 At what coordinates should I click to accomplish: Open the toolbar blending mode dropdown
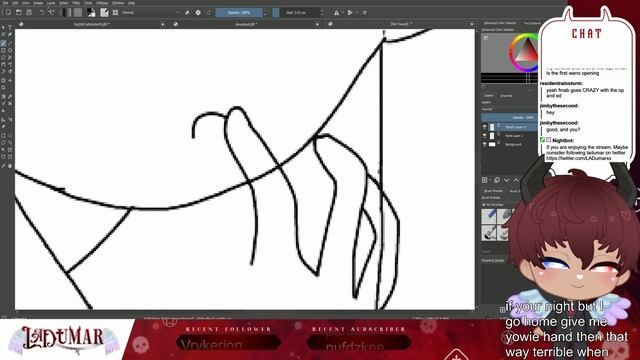[x=151, y=13]
